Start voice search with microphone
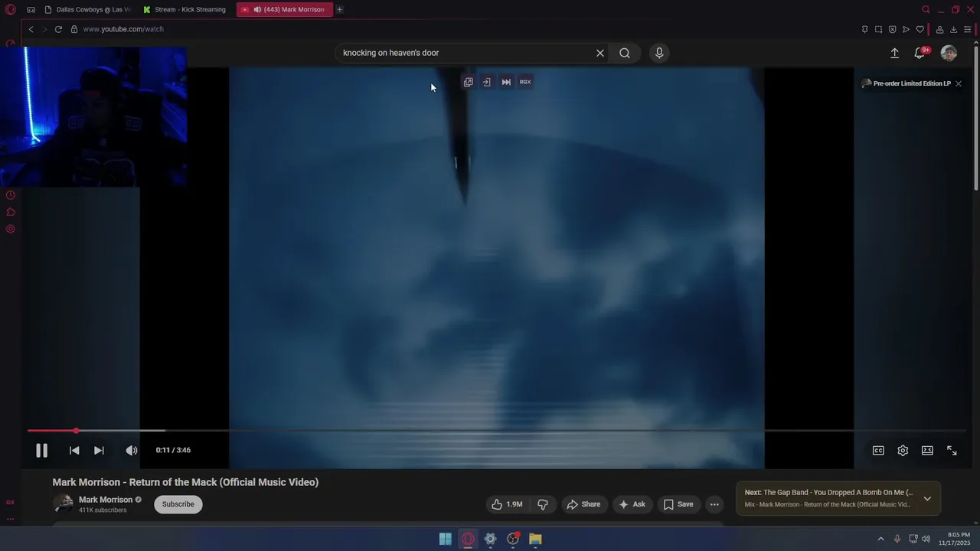 pos(659,53)
